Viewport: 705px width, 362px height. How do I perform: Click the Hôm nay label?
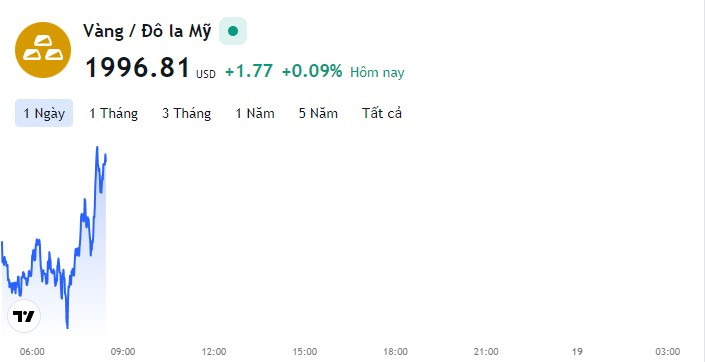[x=377, y=72]
